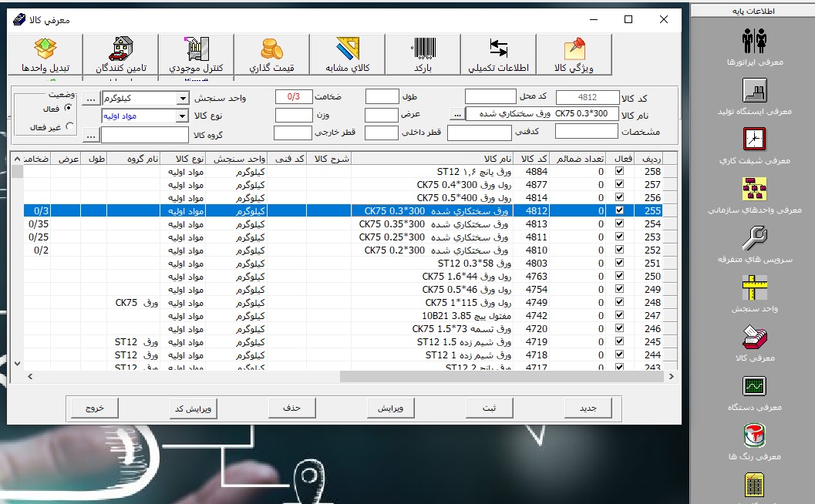This screenshot has width=815, height=504.
Task: Open the كنترل موجودي inventory control tool
Action: [x=196, y=55]
